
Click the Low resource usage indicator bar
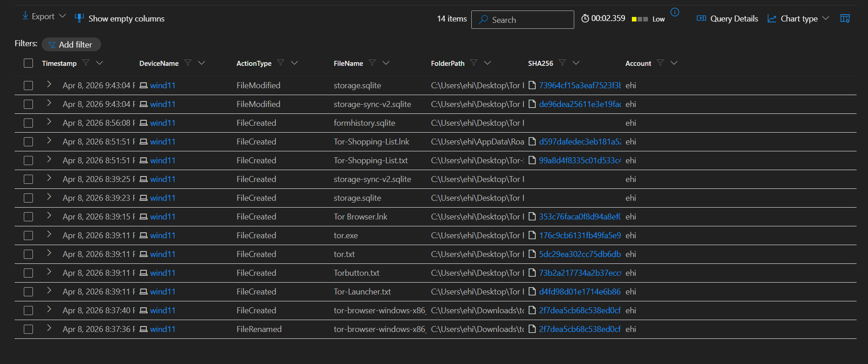click(639, 19)
